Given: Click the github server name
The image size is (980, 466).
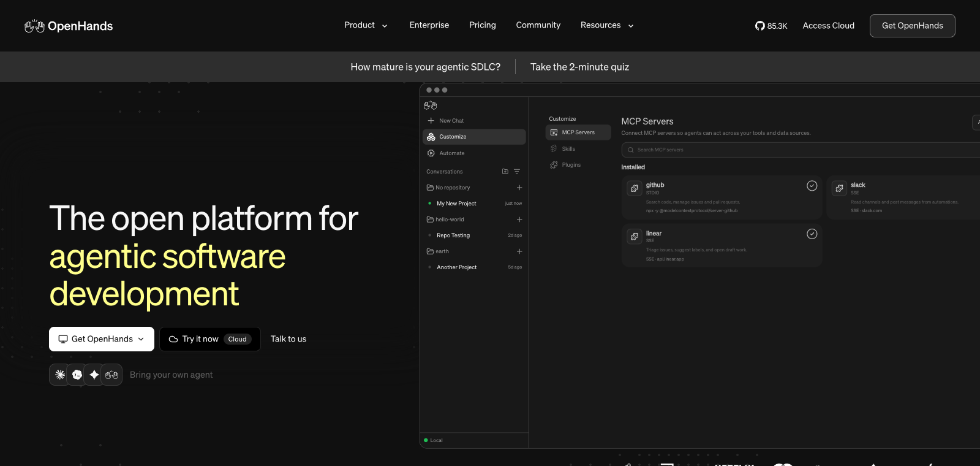Looking at the screenshot, I should tap(655, 185).
